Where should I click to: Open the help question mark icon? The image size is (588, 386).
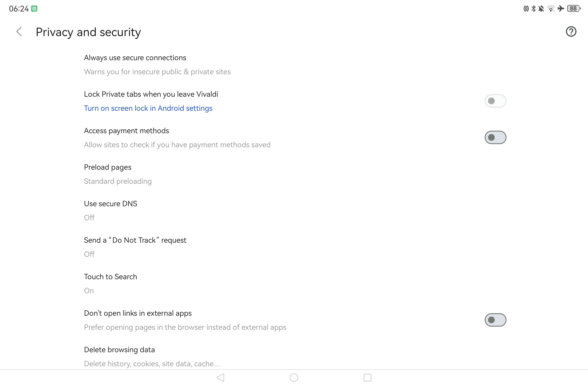[571, 32]
